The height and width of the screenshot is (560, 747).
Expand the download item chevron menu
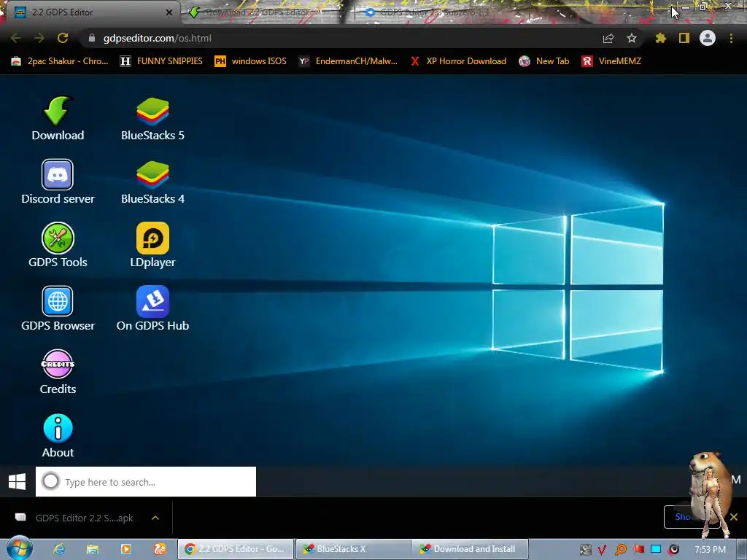click(155, 518)
